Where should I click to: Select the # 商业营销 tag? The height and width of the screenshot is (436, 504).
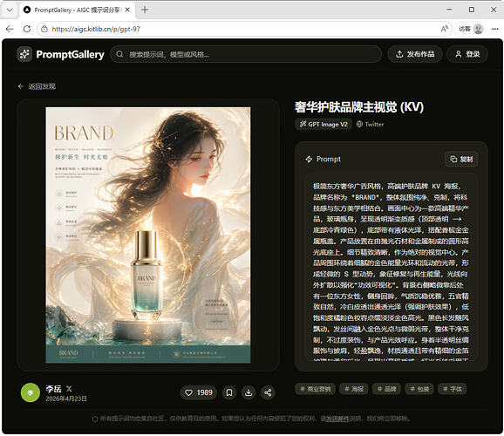pyautogui.click(x=315, y=389)
